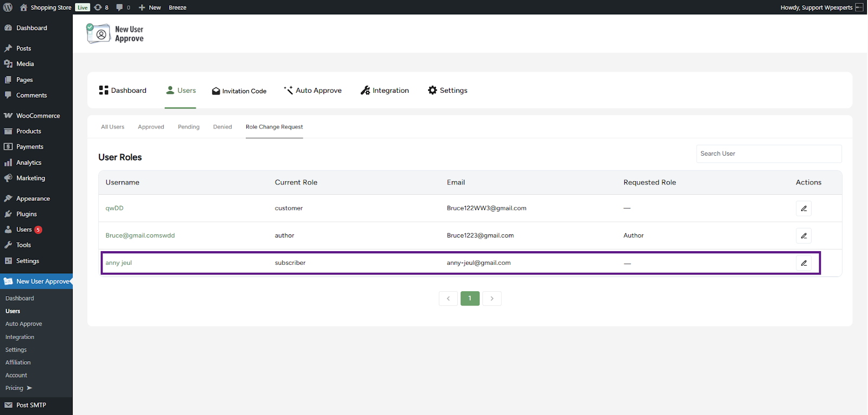The height and width of the screenshot is (415, 868).
Task: Click the New User Approve logo
Action: [115, 34]
